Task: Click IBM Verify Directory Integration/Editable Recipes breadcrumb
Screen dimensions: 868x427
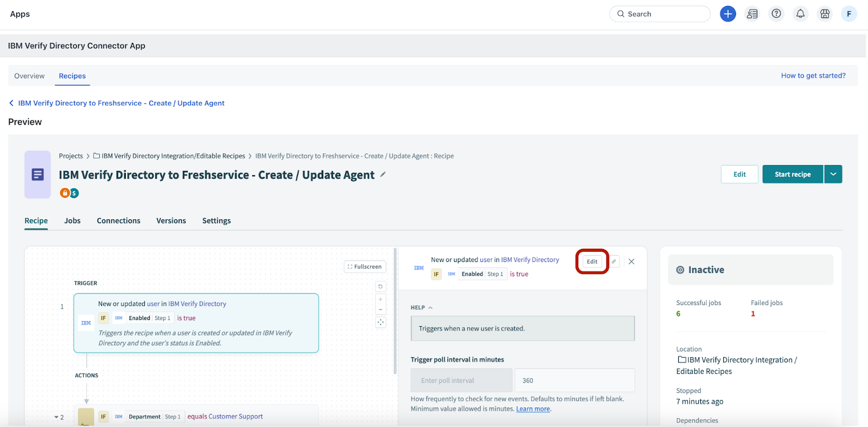Action: coord(173,156)
